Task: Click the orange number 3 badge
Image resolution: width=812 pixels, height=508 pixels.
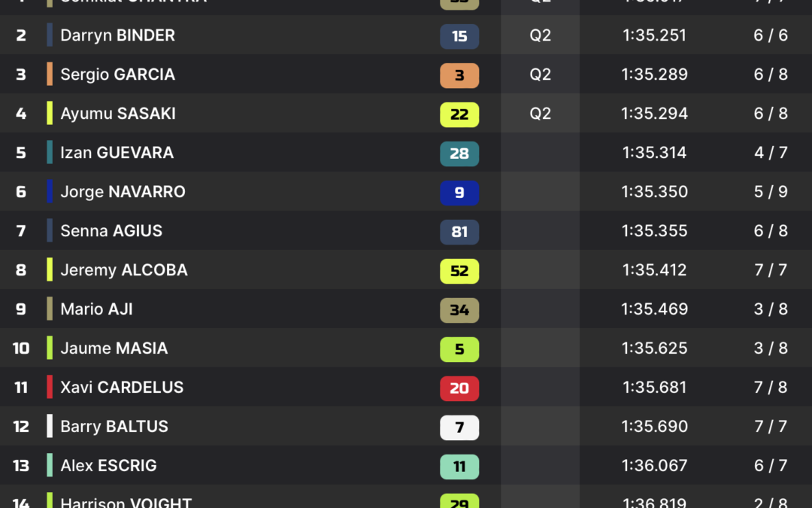Action: click(x=459, y=75)
